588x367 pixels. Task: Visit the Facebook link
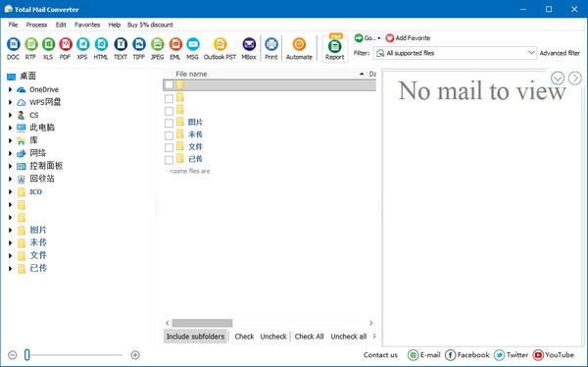point(467,355)
